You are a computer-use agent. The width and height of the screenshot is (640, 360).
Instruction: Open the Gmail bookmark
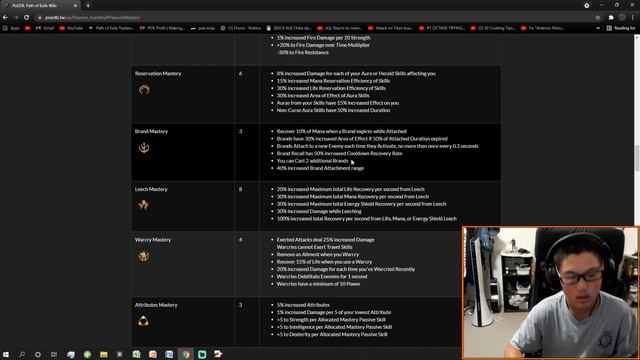point(45,28)
